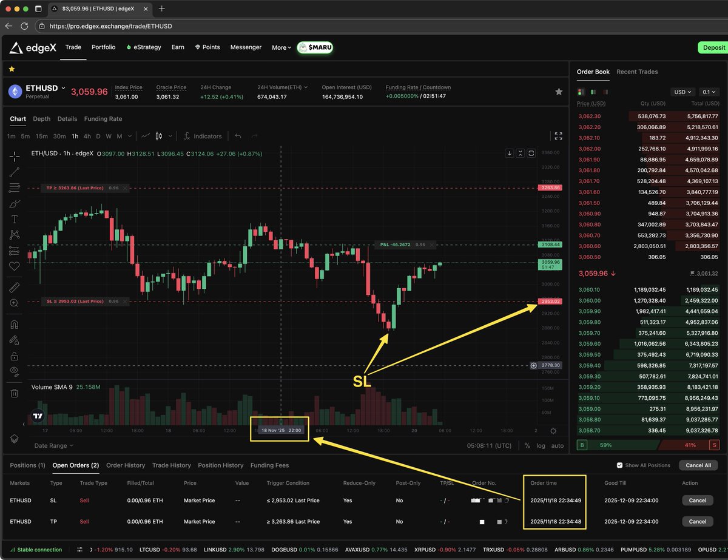The image size is (728, 560).
Task: Click the $MARU promo button
Action: click(x=315, y=47)
